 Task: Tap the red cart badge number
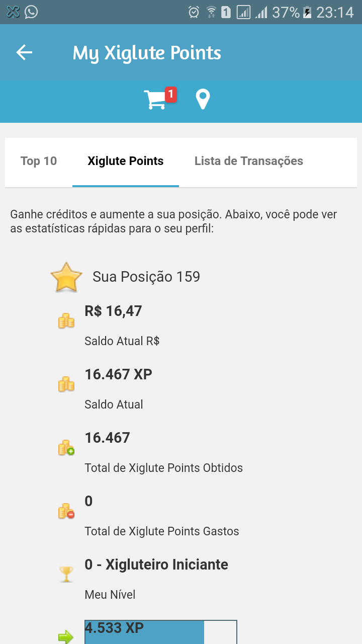click(x=171, y=94)
